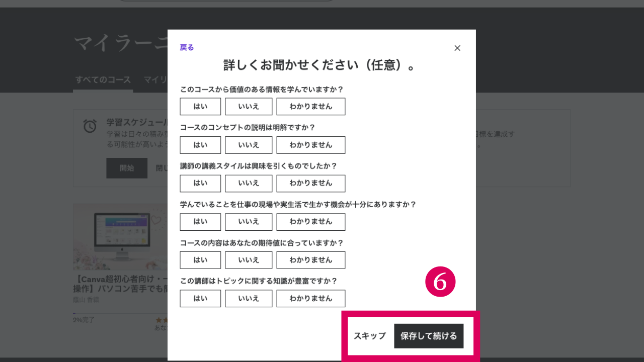Open the マイリスト tab
This screenshot has width=644, height=362.
(156, 79)
